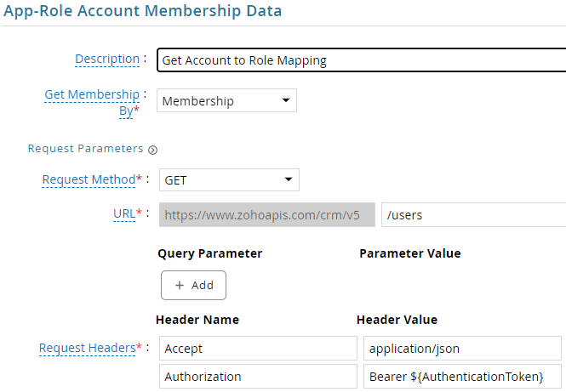566x392 pixels.
Task: Click the Request Parameters circled arrow icon
Action: pyautogui.click(x=152, y=150)
